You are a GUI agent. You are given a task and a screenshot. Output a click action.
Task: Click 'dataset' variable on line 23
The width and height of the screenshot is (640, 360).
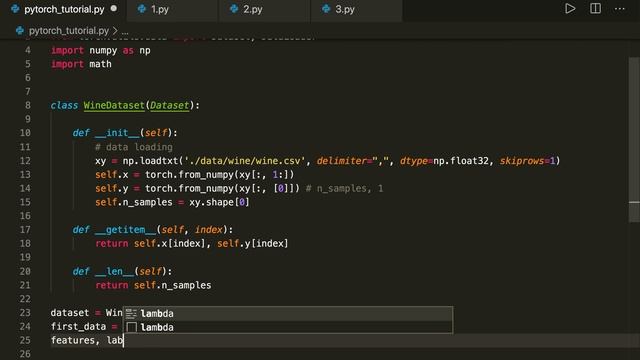[x=70, y=313]
